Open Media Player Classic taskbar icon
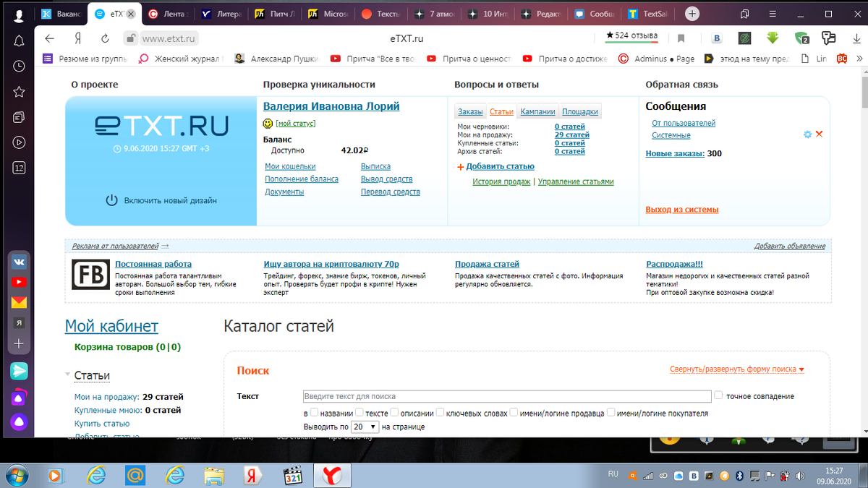This screenshot has width=868, height=488. coord(292,475)
